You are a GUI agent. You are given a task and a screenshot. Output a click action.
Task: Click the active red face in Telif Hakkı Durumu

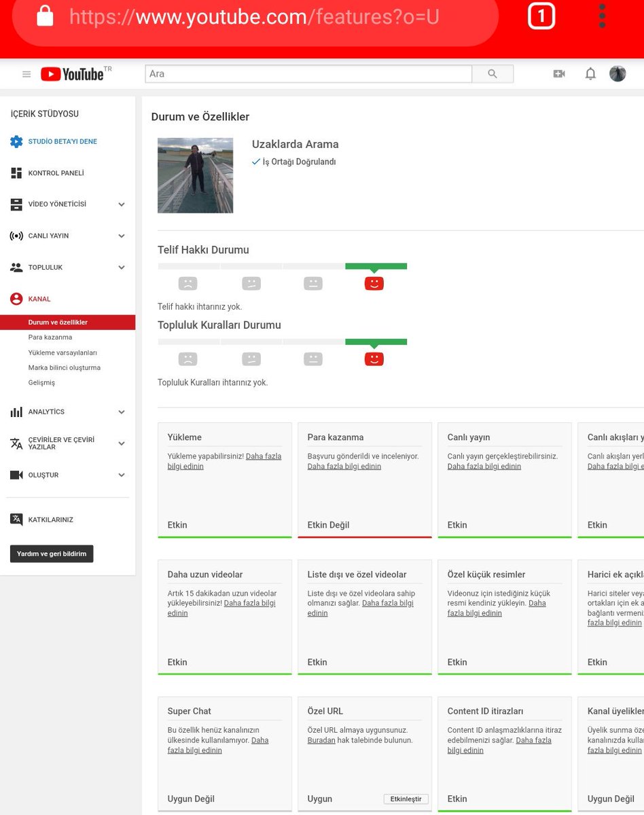pos(374,283)
